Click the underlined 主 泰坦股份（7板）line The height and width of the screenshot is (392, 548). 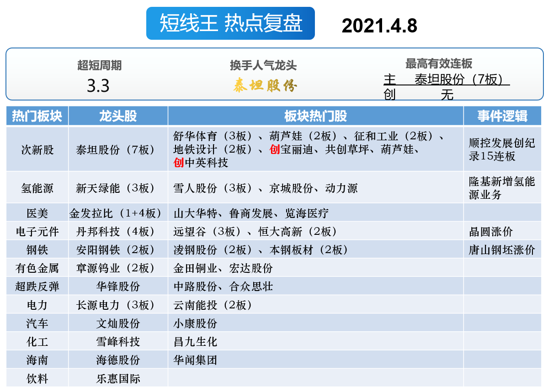tap(446, 79)
